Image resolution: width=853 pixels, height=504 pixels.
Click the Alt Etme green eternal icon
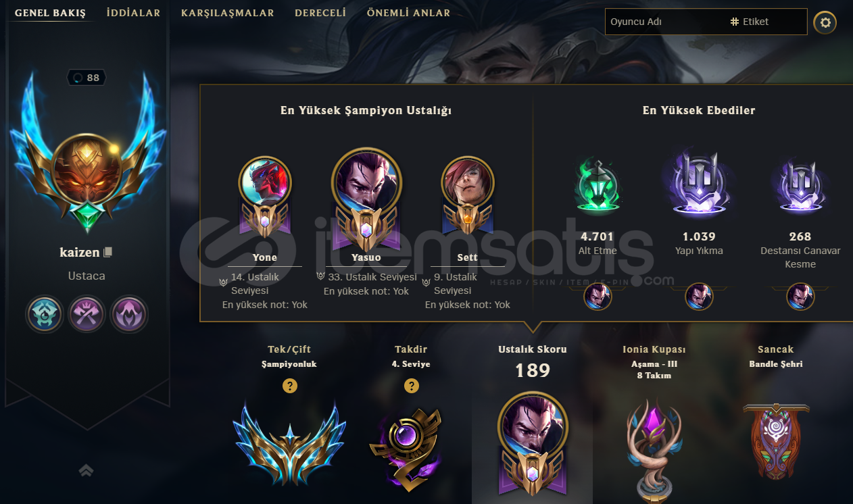pos(598,185)
